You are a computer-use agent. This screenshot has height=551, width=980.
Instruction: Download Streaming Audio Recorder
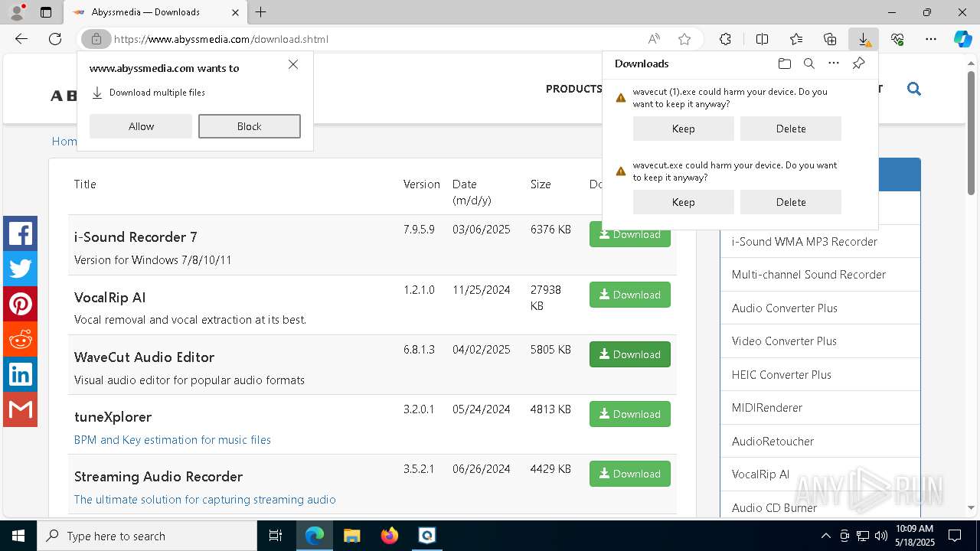click(630, 474)
